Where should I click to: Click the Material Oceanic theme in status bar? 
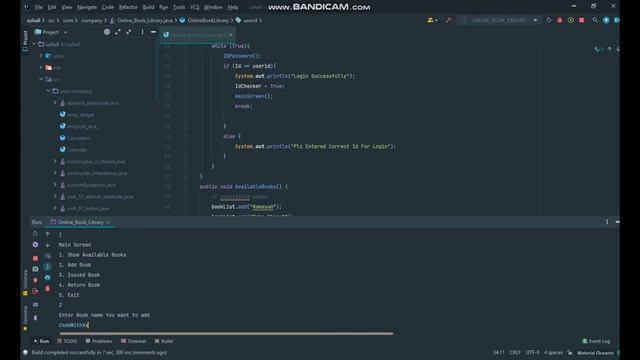595,353
